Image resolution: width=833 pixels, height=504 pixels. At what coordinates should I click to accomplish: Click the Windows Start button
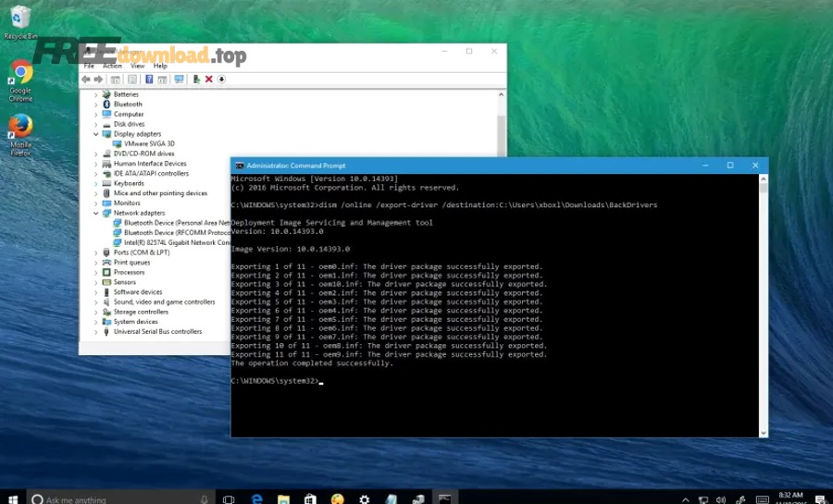tap(13, 498)
